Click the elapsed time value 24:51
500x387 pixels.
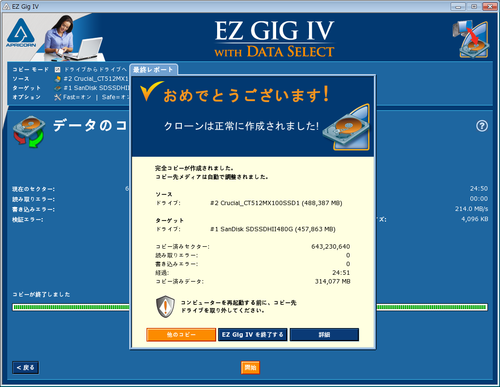[x=341, y=273]
